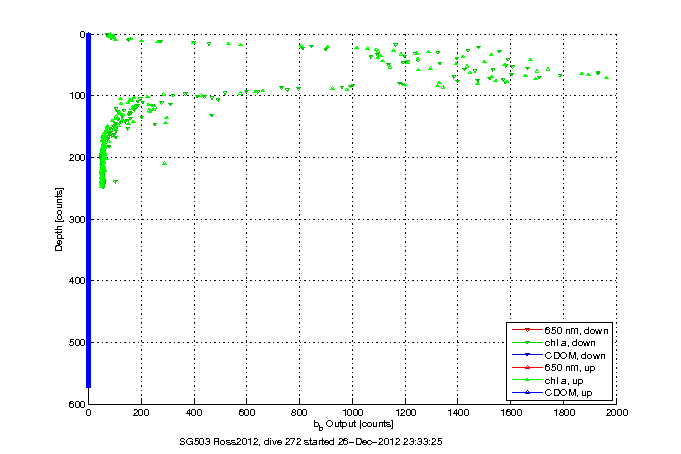Click the x-axis tick label 2000
The height and width of the screenshot is (454, 681).
(x=617, y=412)
